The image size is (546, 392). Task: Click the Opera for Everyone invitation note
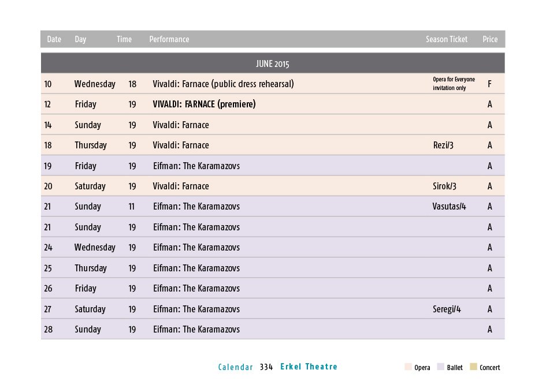[454, 84]
